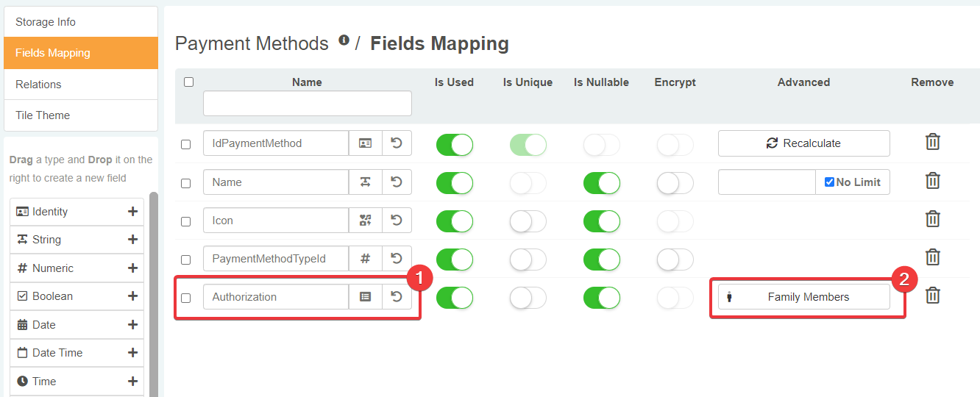Add a String field using plus icon
This screenshot has width=980, height=397.
132,240
